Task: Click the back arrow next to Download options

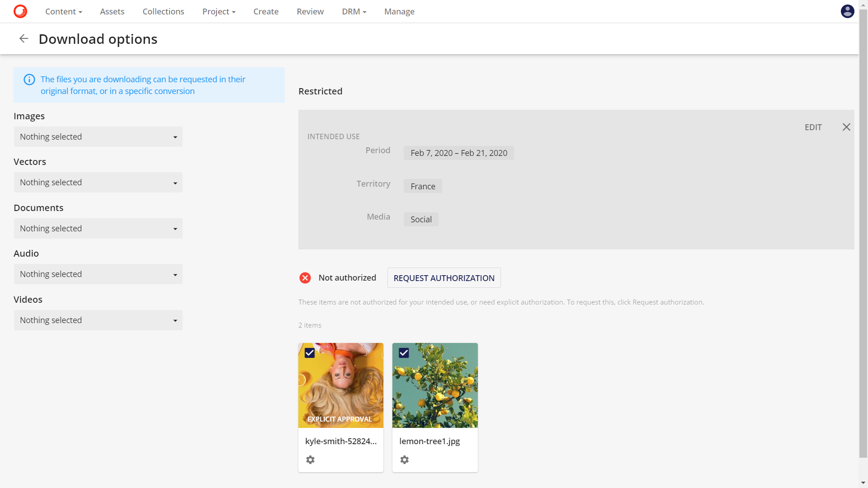Action: click(24, 38)
